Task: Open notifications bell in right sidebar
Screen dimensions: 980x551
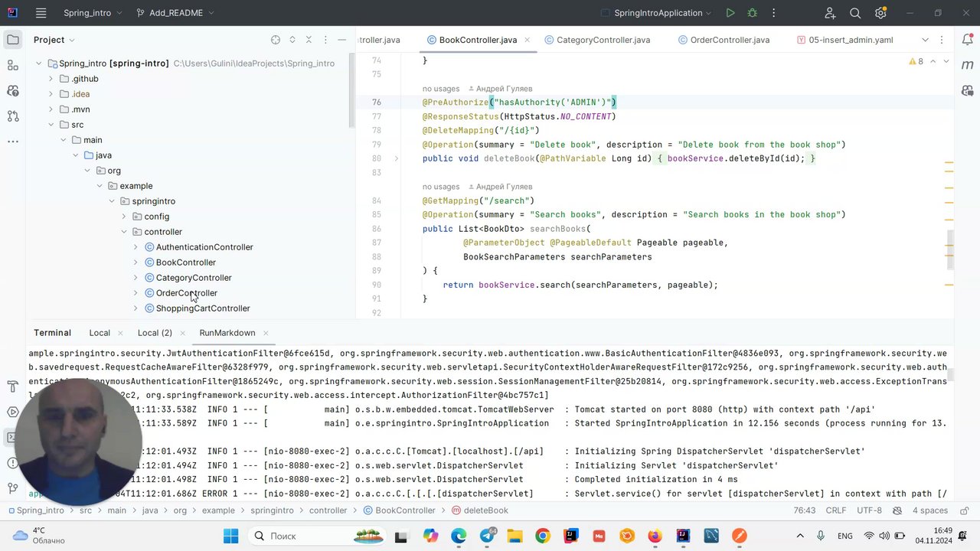Action: coord(967,40)
